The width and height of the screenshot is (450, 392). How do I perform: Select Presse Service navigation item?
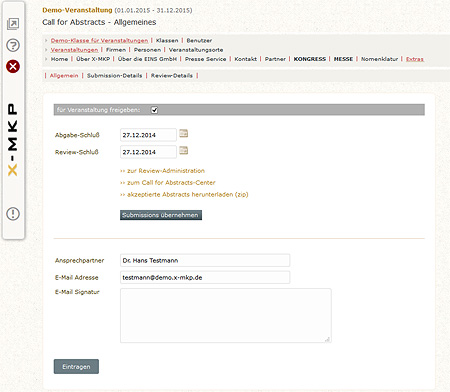[x=205, y=59]
